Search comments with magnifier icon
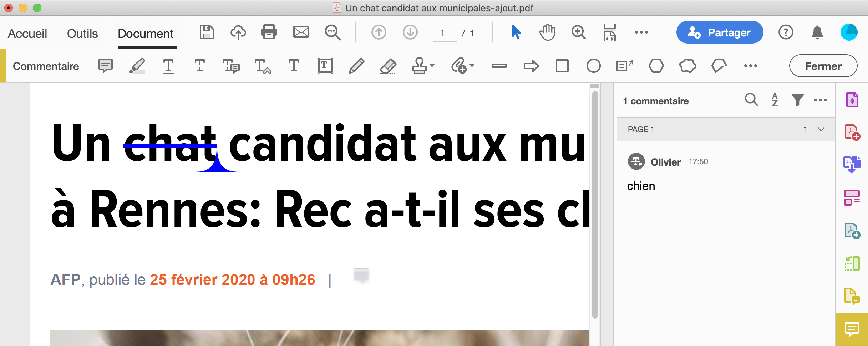Viewport: 868px width, 346px height. click(x=751, y=100)
